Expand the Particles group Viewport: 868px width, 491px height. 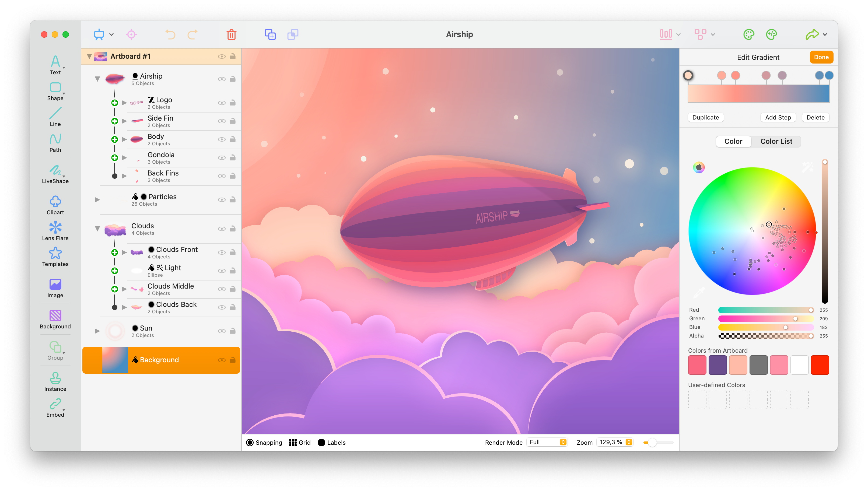pyautogui.click(x=97, y=200)
